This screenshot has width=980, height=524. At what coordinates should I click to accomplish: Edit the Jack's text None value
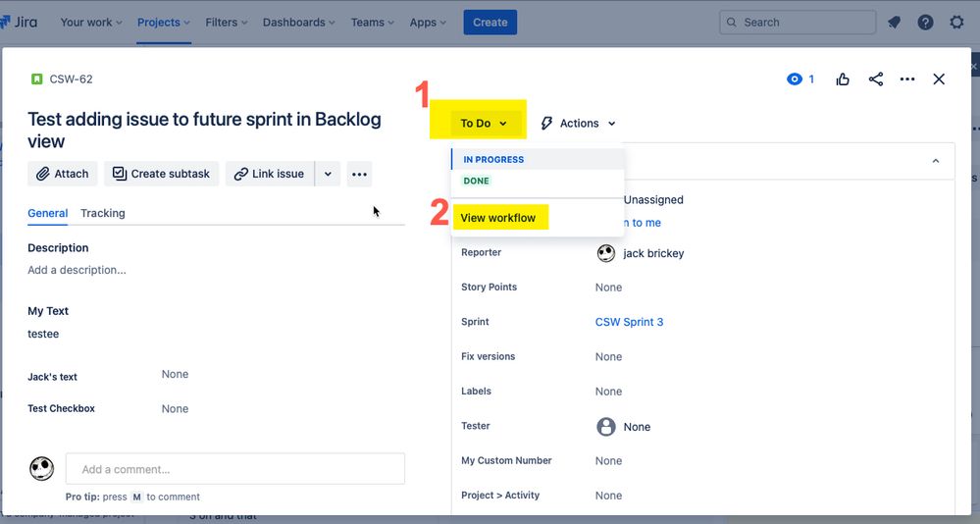tap(175, 374)
